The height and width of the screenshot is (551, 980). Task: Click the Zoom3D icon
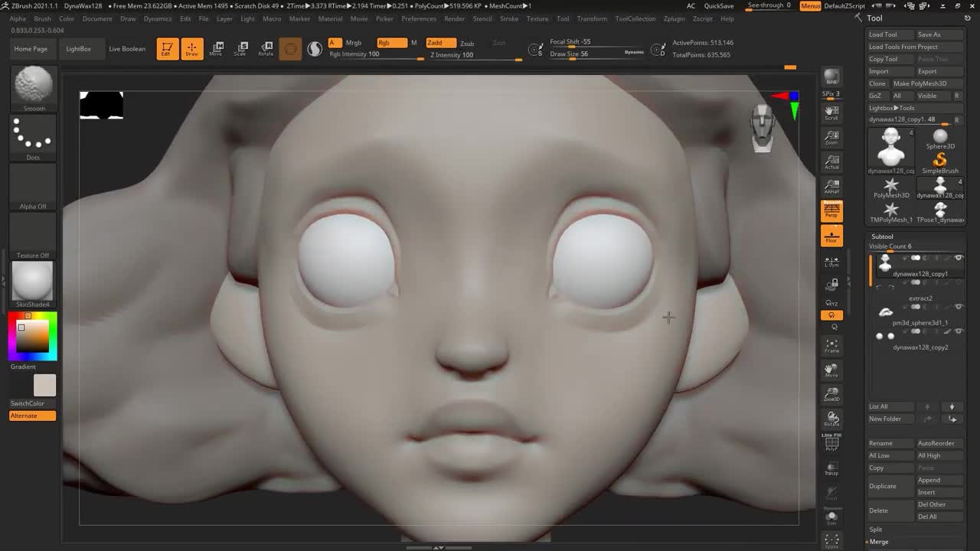point(831,395)
